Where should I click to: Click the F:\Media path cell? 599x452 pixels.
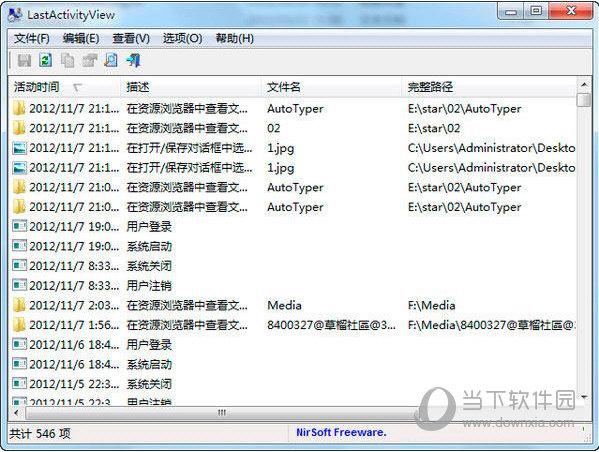point(431,305)
